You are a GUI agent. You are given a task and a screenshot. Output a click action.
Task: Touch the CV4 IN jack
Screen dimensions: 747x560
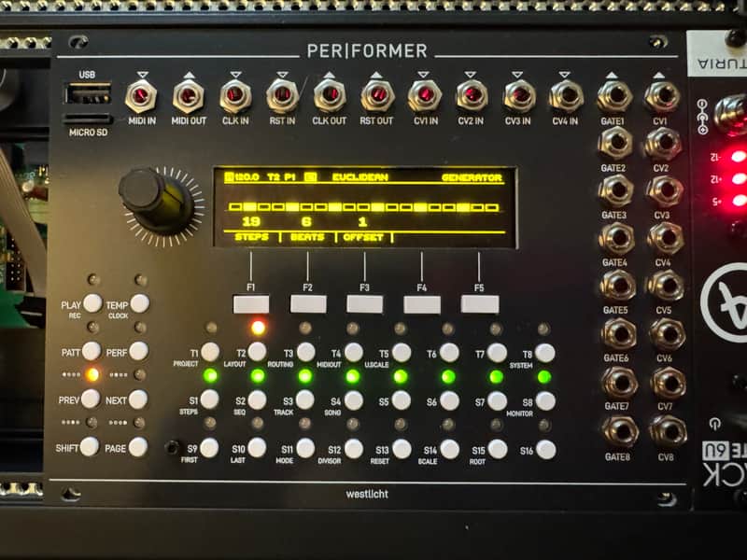pos(567,96)
